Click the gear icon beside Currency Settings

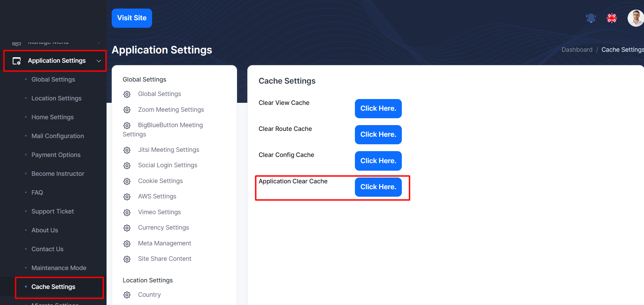click(x=127, y=228)
